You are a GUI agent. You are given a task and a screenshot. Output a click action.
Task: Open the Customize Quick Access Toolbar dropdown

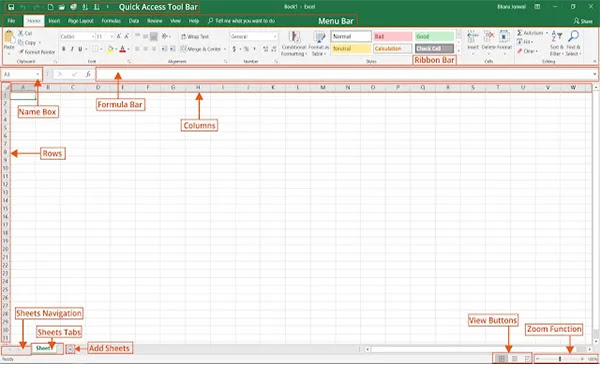[108, 7]
